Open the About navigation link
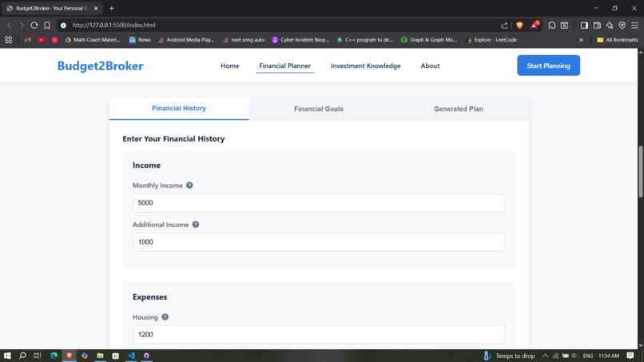 pos(430,66)
